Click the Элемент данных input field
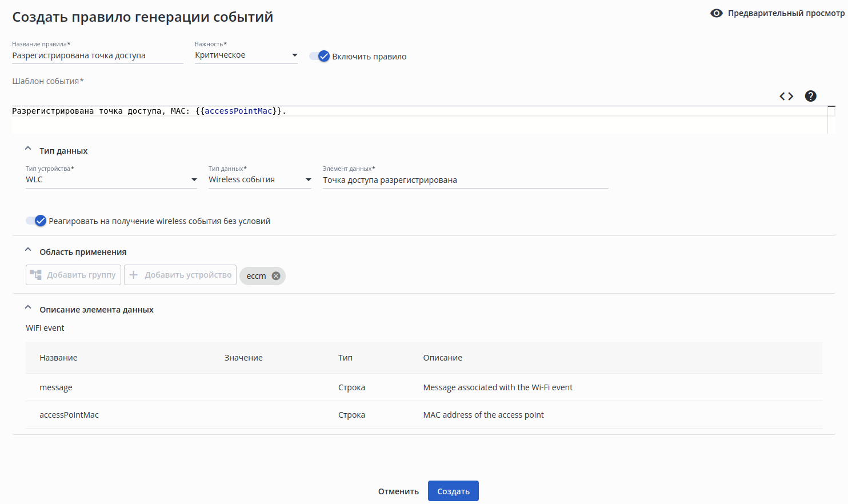This screenshot has height=504, width=848. (x=465, y=180)
